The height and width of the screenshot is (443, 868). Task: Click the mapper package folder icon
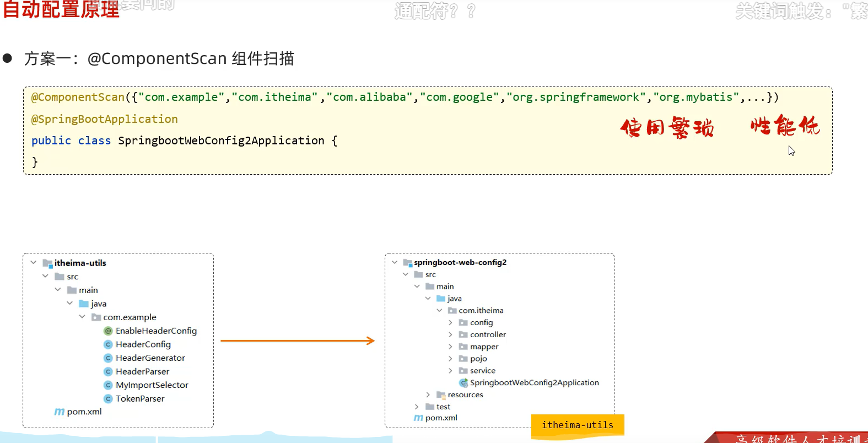pyautogui.click(x=463, y=347)
